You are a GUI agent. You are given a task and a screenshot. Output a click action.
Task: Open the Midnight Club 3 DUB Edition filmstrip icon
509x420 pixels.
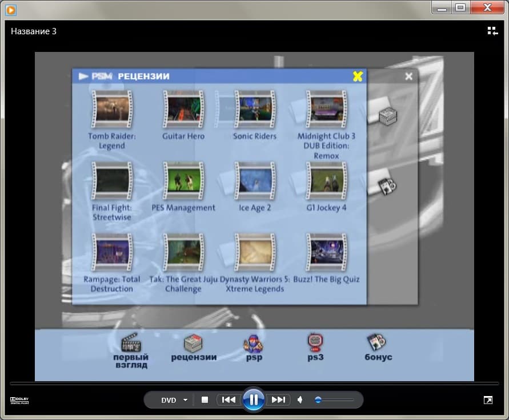tap(326, 109)
